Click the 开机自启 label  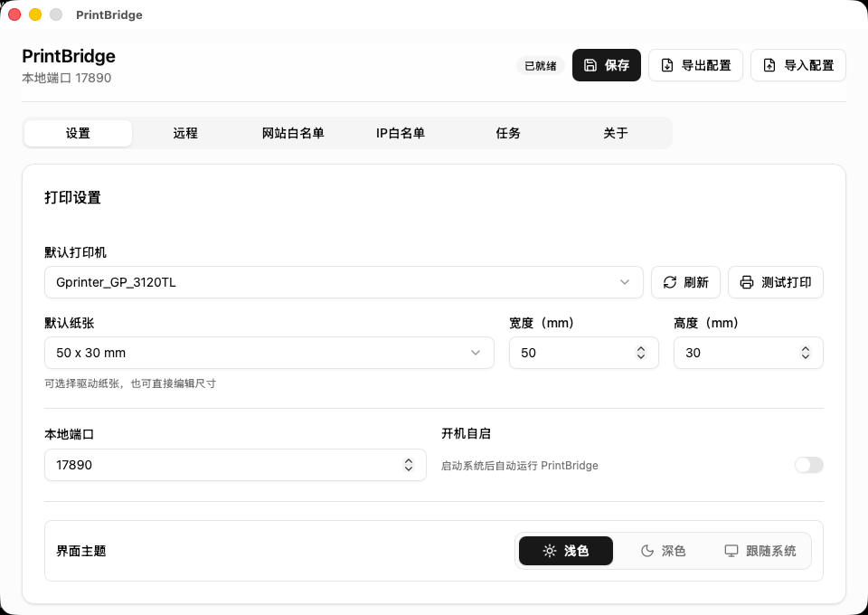click(467, 433)
